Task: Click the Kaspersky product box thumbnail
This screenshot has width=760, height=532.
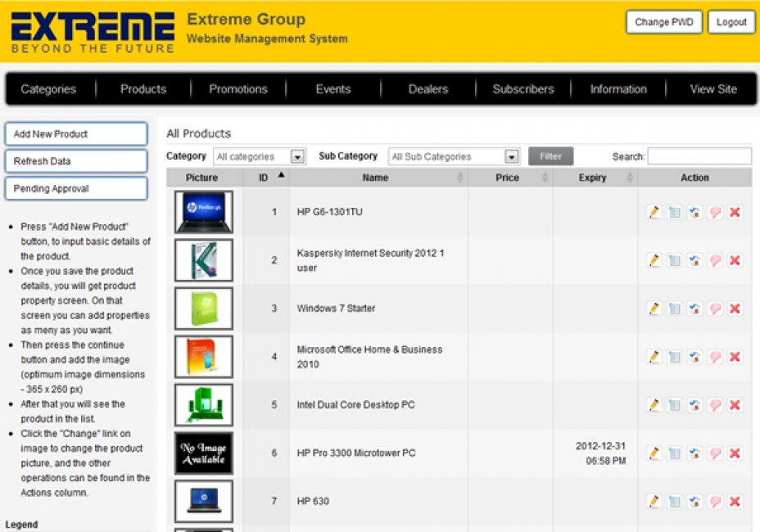Action: pos(204,260)
